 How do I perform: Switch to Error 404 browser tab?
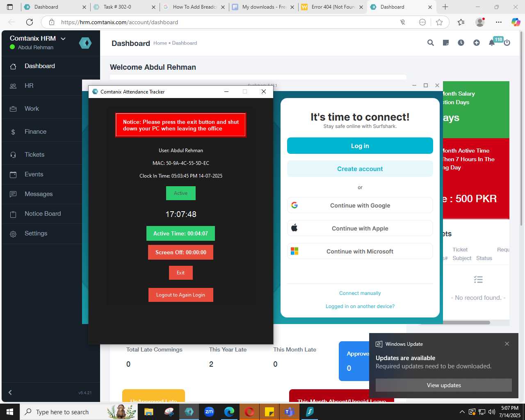[x=333, y=7]
